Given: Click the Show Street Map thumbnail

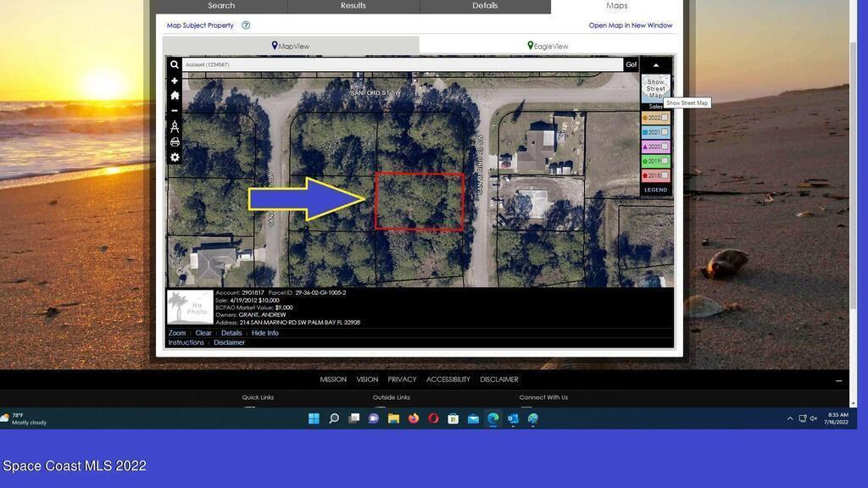Looking at the screenshot, I should [655, 88].
